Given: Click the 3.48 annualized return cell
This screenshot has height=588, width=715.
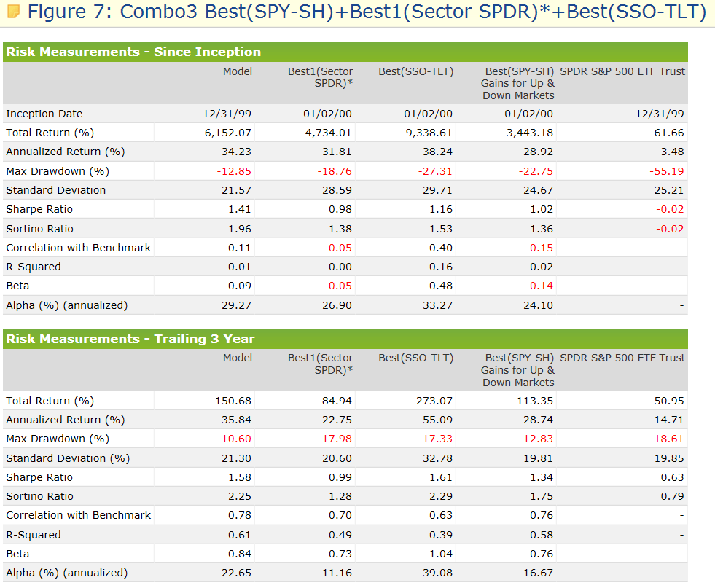Looking at the screenshot, I should point(672,152).
